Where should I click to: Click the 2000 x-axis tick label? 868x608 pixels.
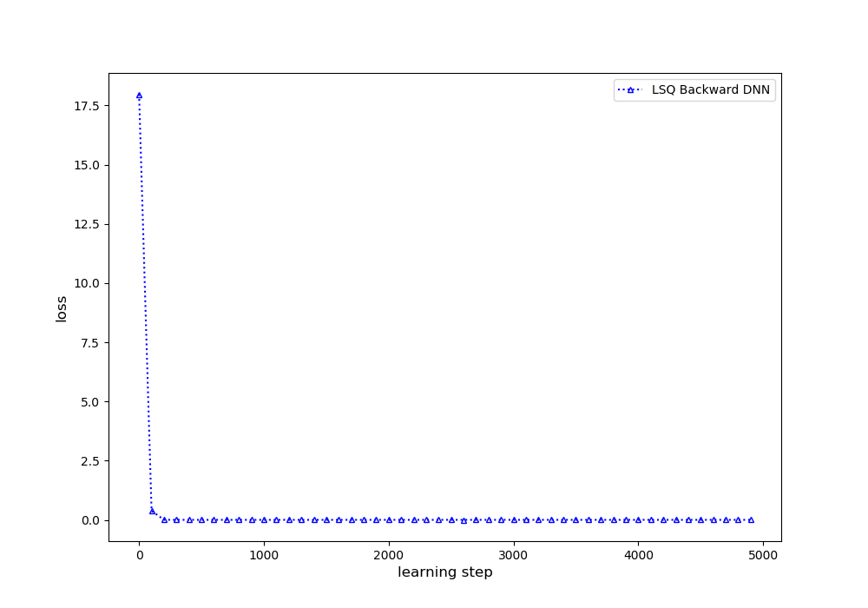pyautogui.click(x=389, y=555)
